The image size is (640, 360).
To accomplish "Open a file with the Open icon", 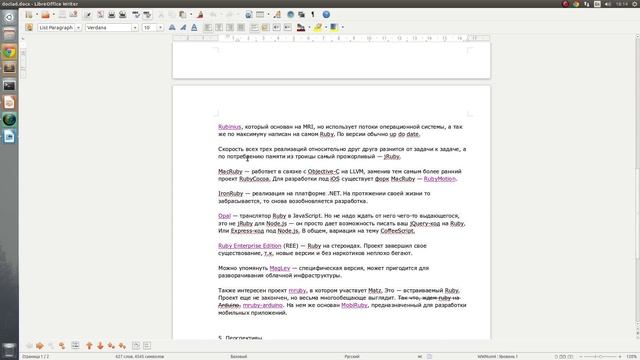I will pos(45,15).
